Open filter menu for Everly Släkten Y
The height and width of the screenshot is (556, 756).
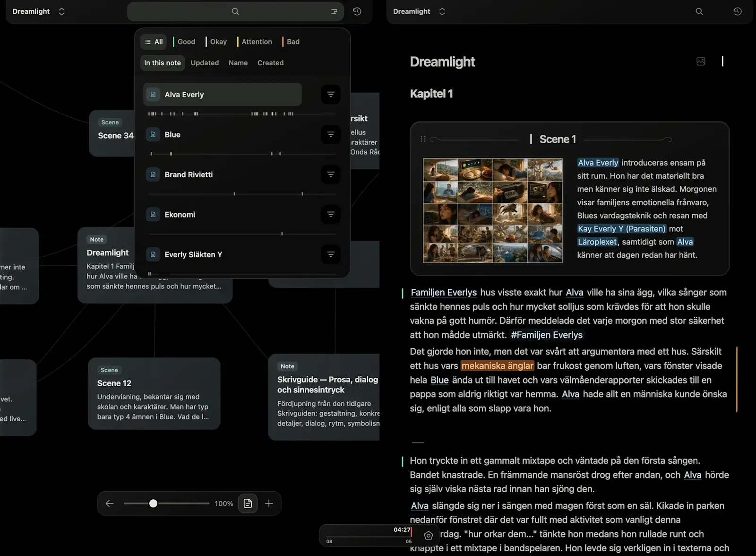pos(331,254)
